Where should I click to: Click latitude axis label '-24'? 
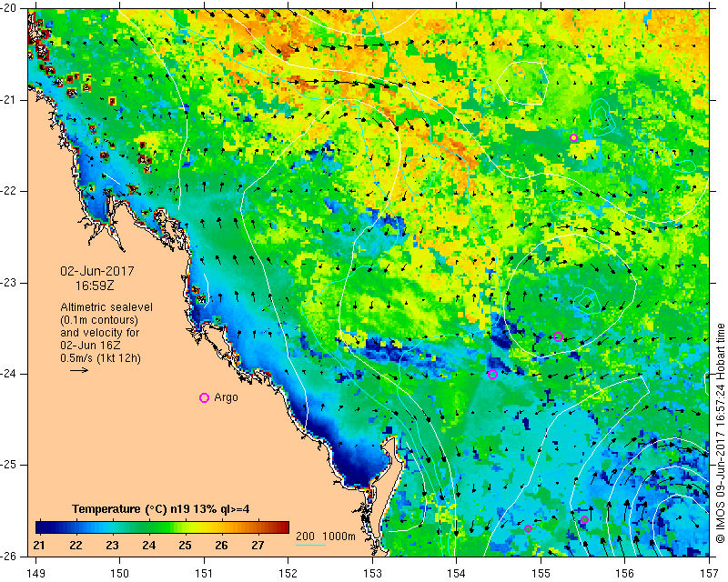(9, 374)
